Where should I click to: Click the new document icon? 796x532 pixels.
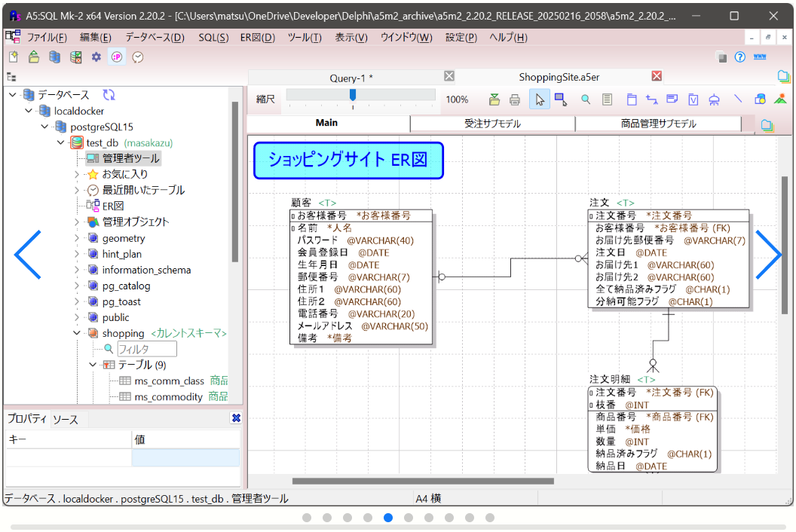pyautogui.click(x=13, y=57)
